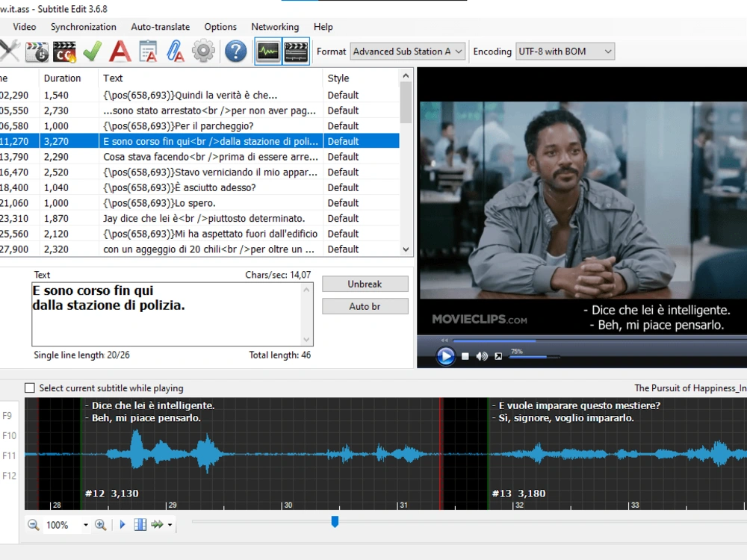
Task: Select row 'È asciutto adesso?'
Action: 199,187
